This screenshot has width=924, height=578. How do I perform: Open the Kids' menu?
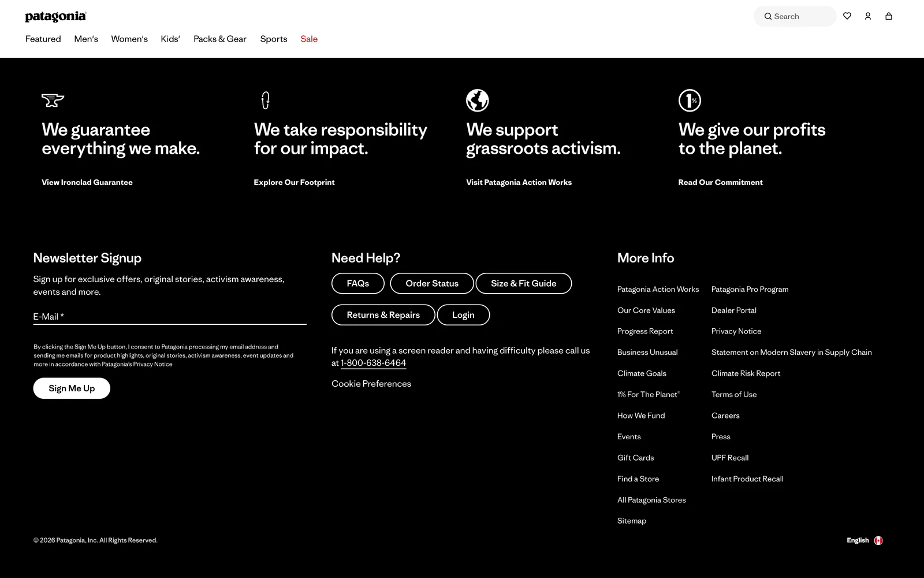tap(170, 39)
